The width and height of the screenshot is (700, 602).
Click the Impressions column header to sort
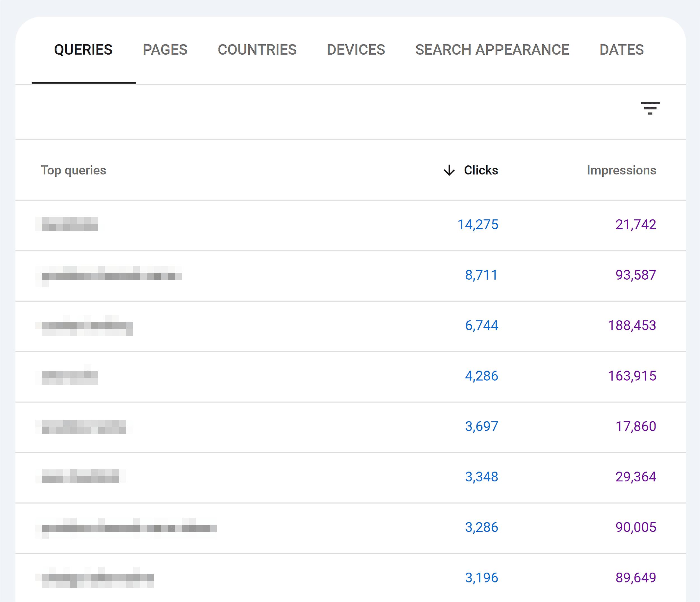[621, 170]
